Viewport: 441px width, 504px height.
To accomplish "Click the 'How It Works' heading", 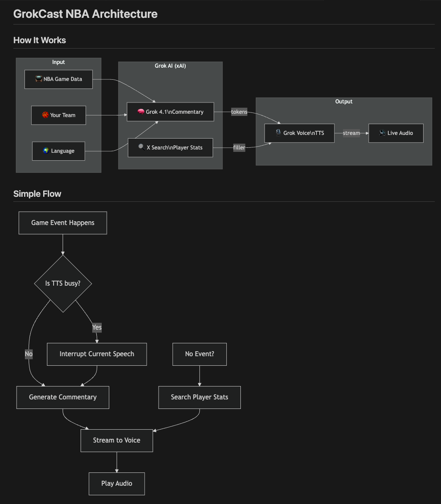I will point(39,40).
